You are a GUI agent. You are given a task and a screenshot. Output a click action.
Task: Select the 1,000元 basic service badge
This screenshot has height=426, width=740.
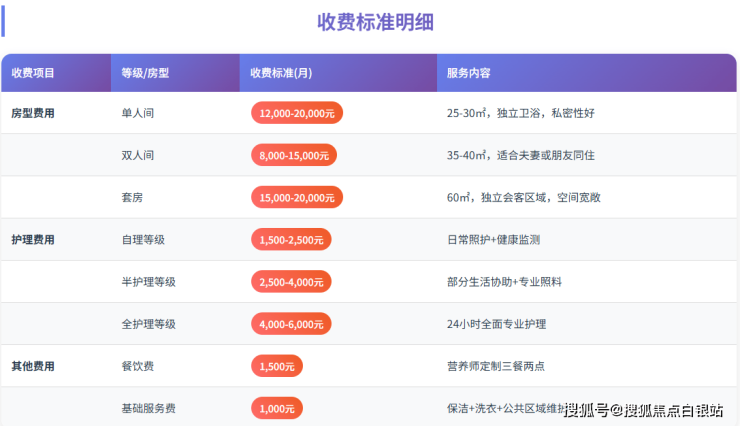[276, 408]
